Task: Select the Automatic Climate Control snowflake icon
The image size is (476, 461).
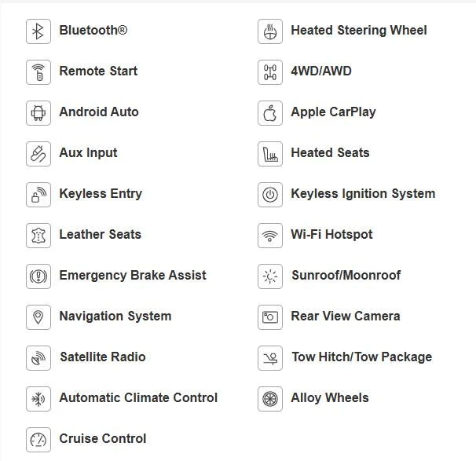Action: 38,399
